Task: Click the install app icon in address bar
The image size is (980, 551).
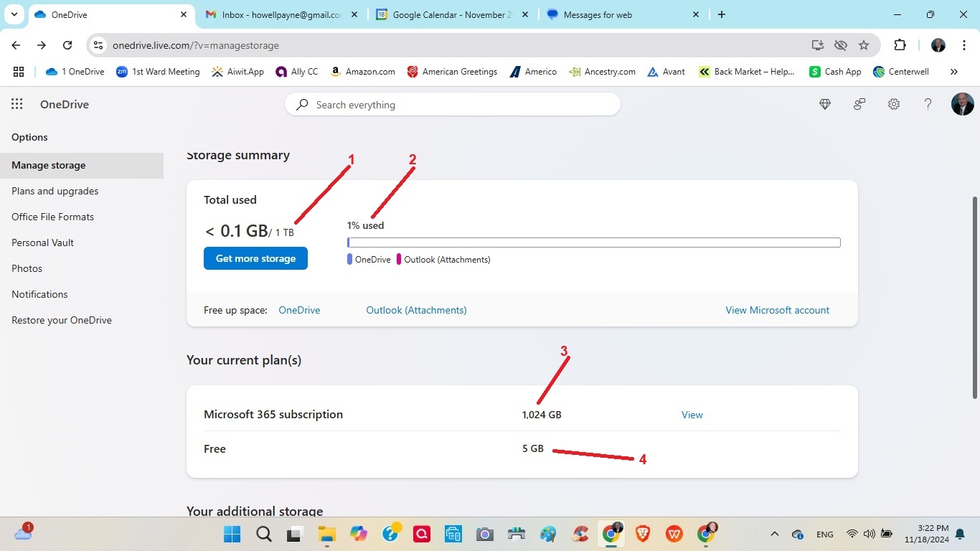Action: [x=817, y=45]
